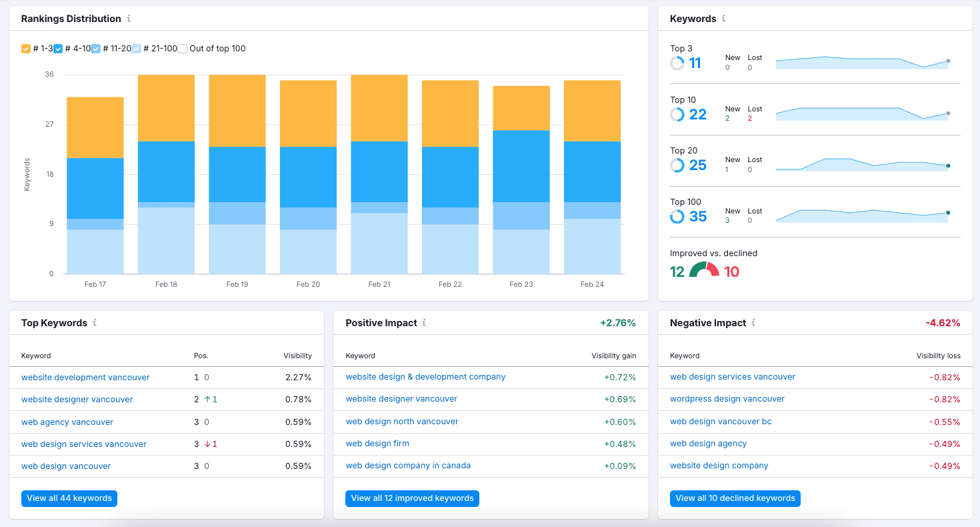
Task: Open website development vancouver keyword link
Action: tap(85, 378)
